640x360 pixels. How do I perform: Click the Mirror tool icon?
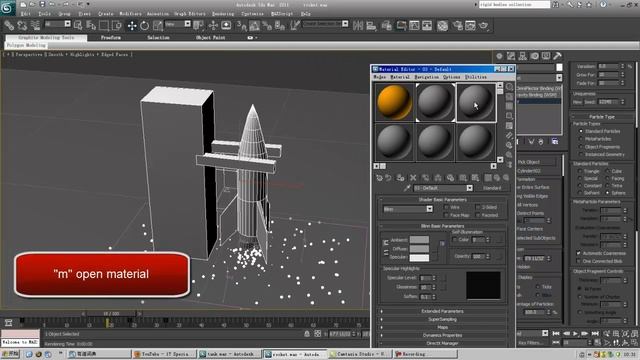(x=358, y=26)
